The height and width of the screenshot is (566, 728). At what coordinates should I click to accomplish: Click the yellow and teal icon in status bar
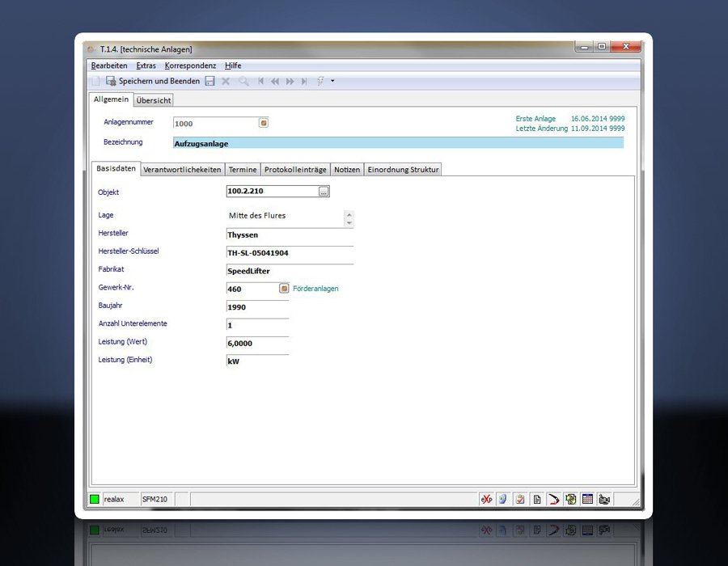570,499
